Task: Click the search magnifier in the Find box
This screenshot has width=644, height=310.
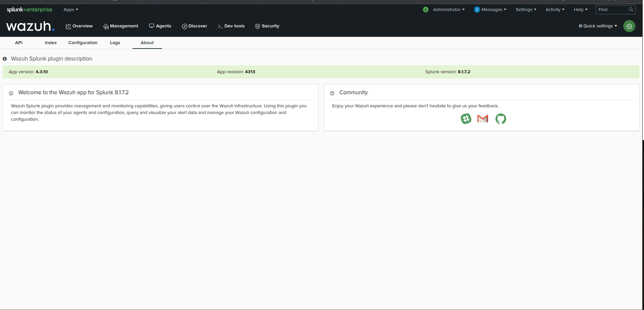Action: (x=631, y=9)
